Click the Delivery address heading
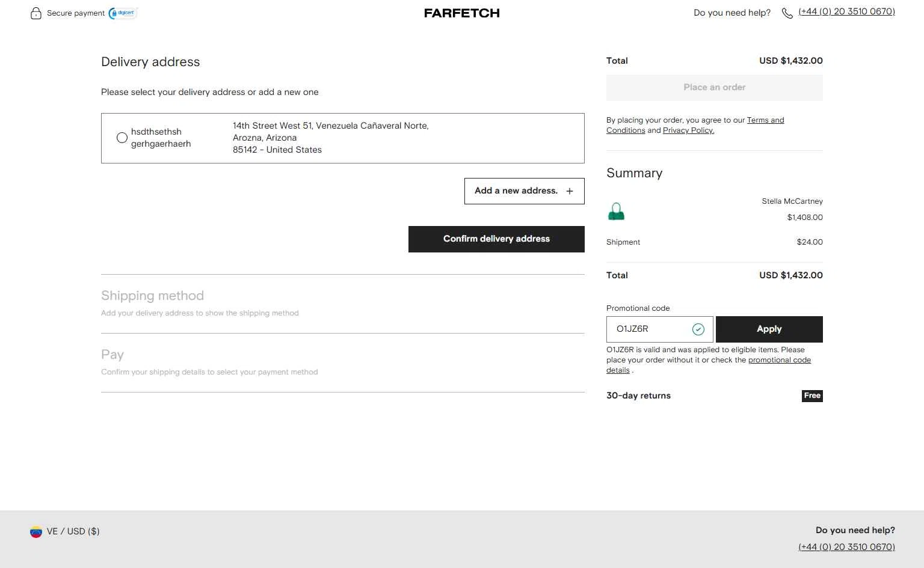This screenshot has height=568, width=924. 150,62
